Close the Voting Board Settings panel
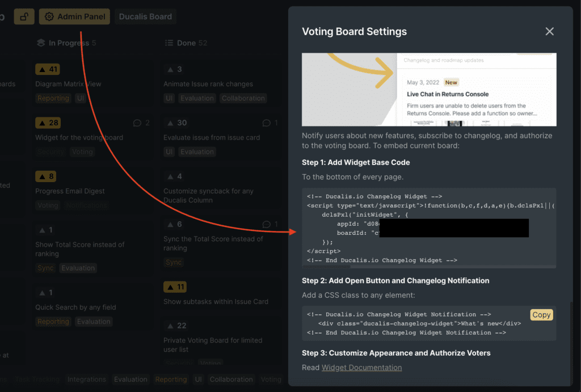 pos(549,32)
